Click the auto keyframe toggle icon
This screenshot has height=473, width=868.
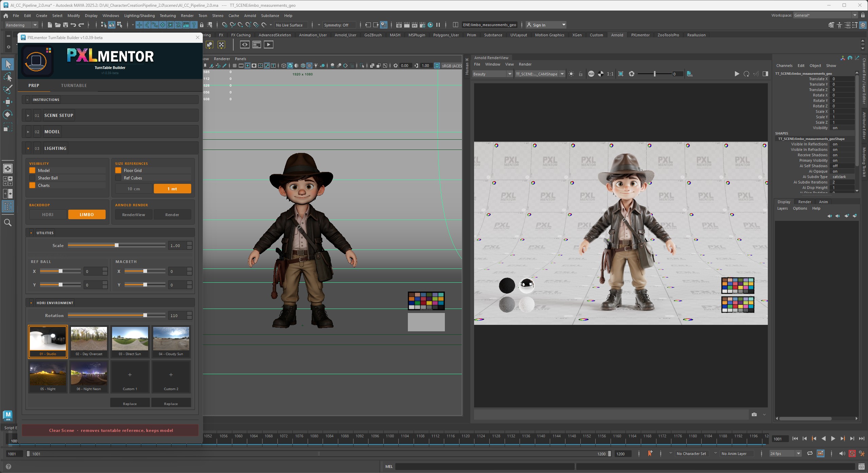tap(852, 453)
